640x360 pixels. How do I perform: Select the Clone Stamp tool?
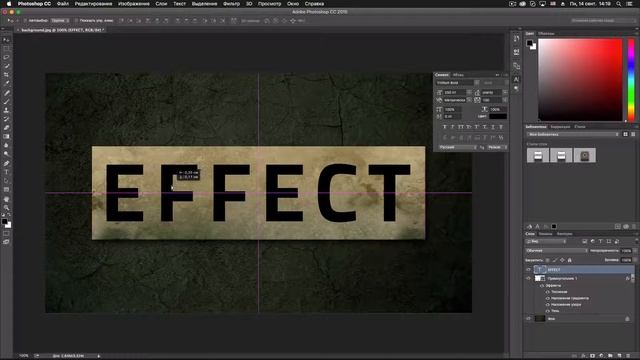coord(6,110)
